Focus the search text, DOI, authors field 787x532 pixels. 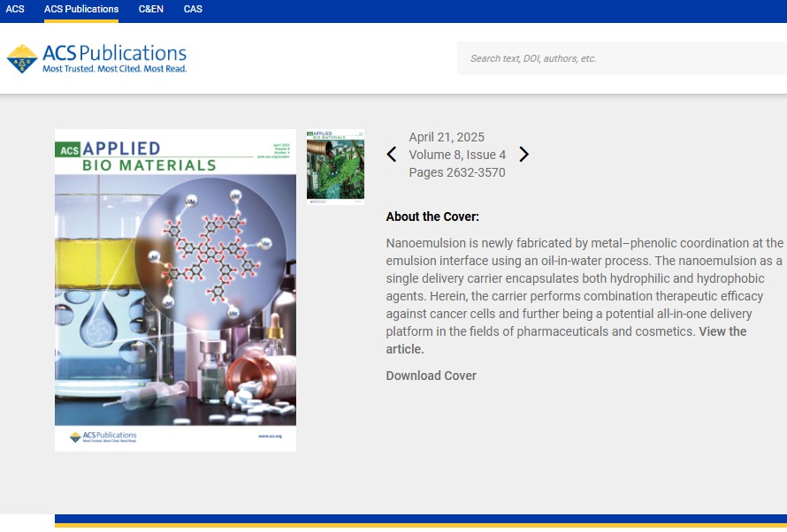pos(622,58)
